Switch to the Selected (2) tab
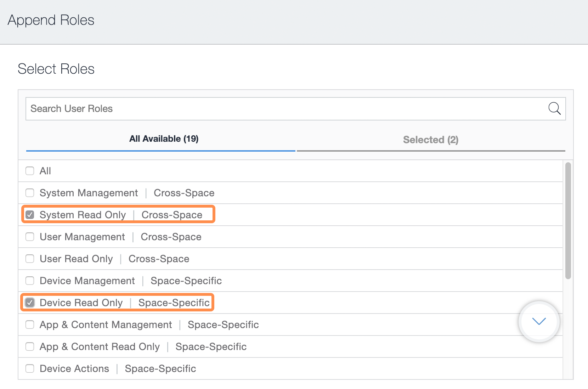This screenshot has width=588, height=389. click(x=430, y=140)
